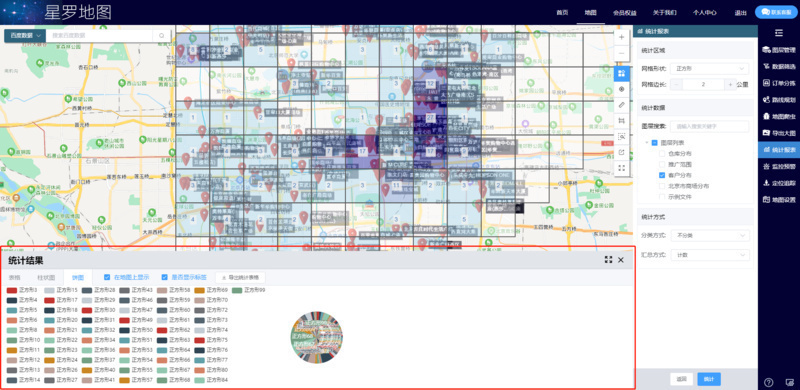Click the blue 统计 button
800x390 pixels.
click(x=709, y=379)
